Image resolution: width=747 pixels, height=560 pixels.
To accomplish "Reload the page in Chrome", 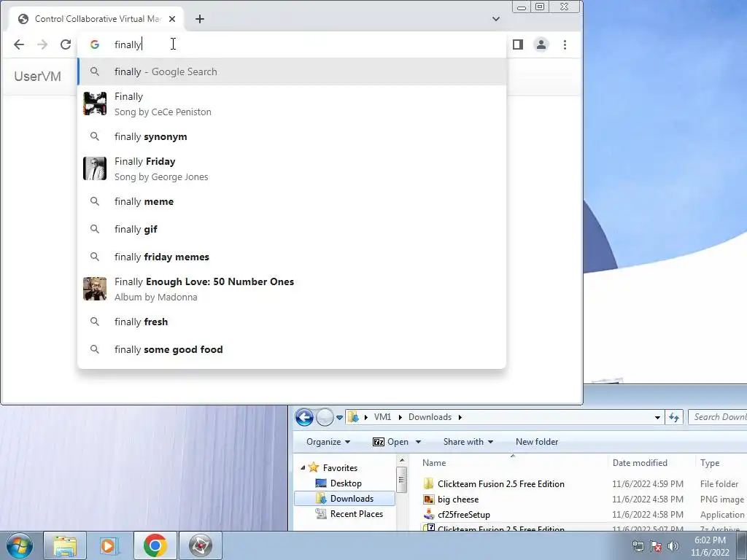I will pos(66,44).
